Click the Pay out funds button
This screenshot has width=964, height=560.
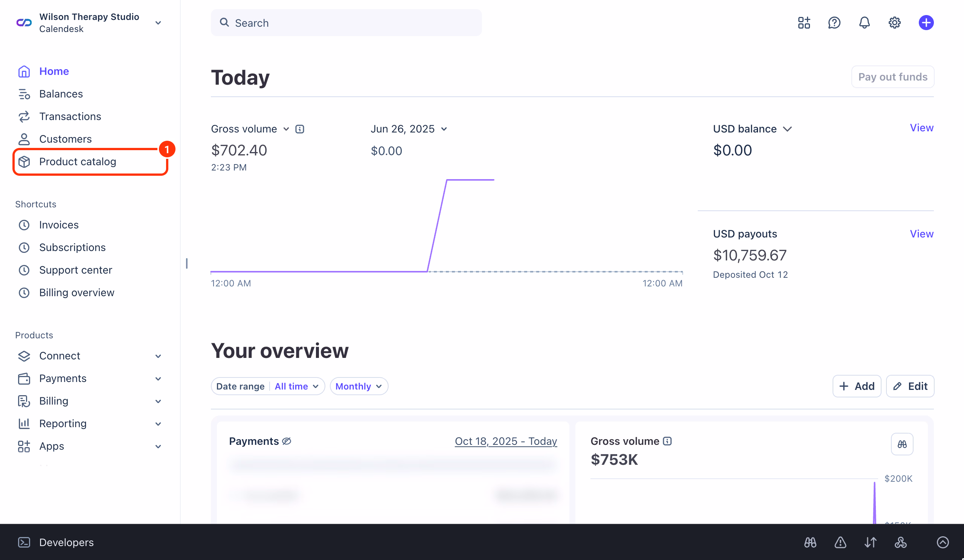[x=892, y=77]
